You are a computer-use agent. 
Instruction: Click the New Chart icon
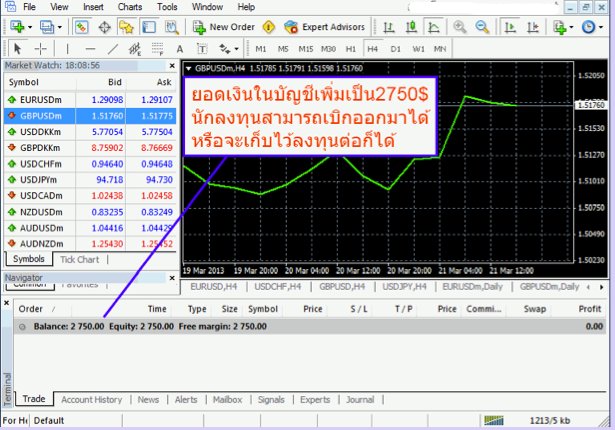click(x=17, y=27)
